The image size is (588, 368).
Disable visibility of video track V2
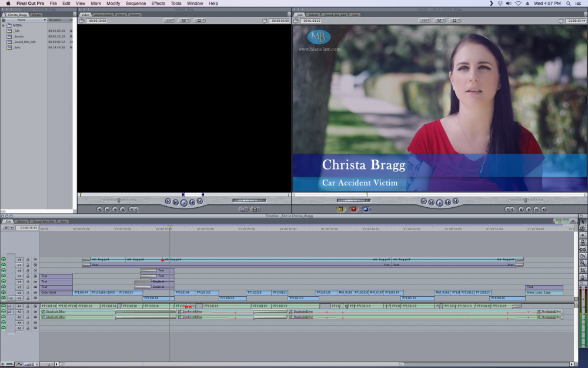pos(4,293)
